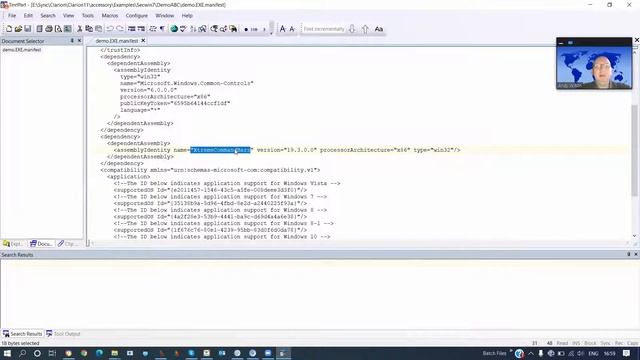Open the View menu
This screenshot has height=360, width=640.
click(69, 16)
